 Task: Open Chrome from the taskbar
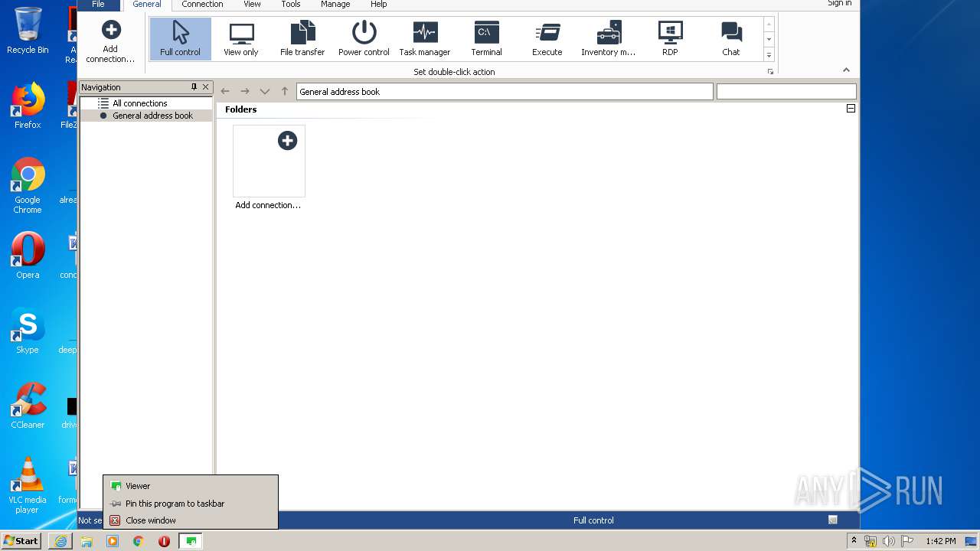click(x=139, y=541)
